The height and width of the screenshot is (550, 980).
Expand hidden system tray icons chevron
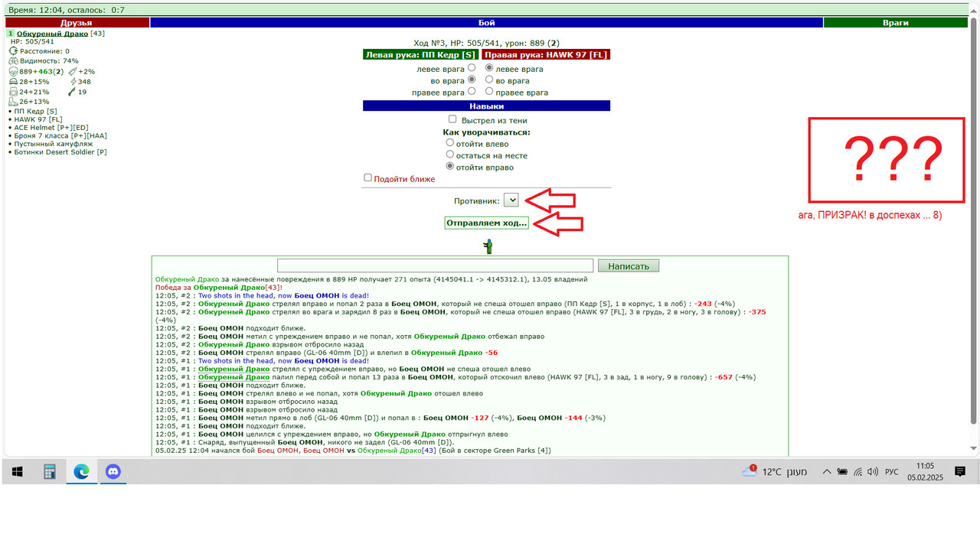click(826, 472)
